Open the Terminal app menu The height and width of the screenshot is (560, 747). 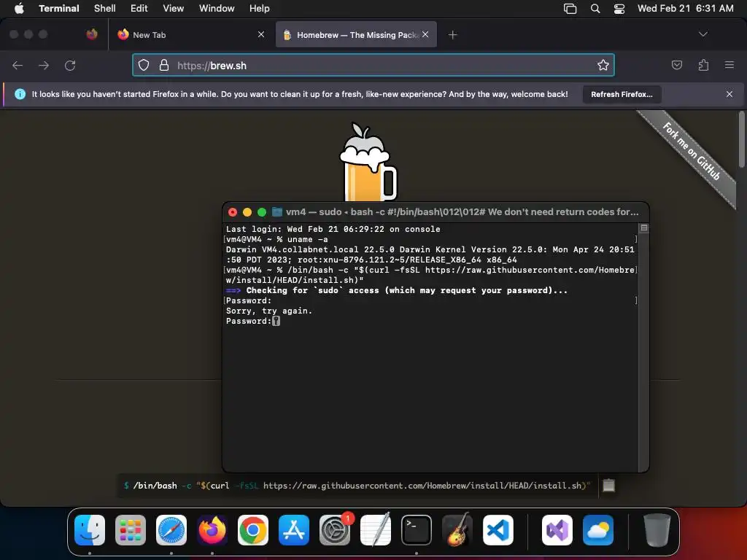click(58, 8)
